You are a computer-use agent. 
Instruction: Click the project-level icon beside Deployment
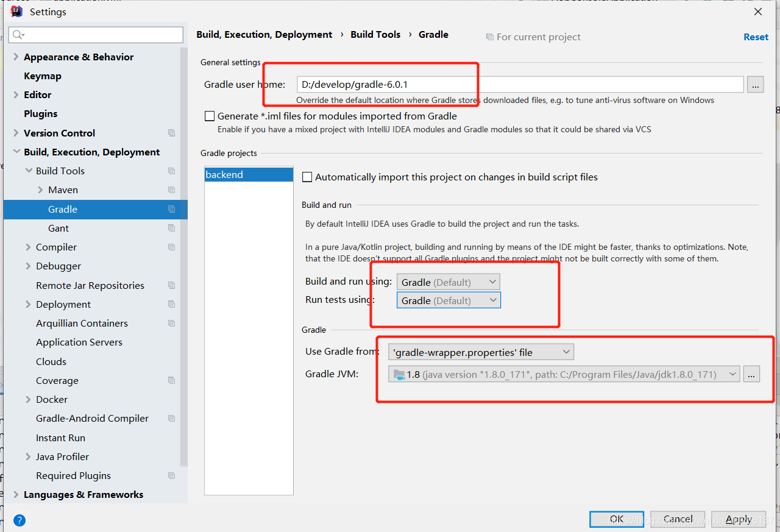pos(172,304)
